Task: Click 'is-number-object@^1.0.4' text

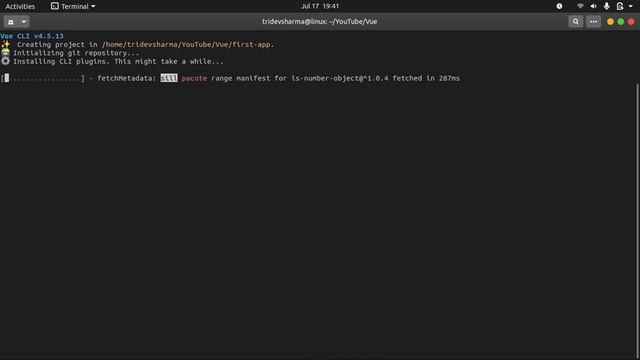Action: pos(340,78)
